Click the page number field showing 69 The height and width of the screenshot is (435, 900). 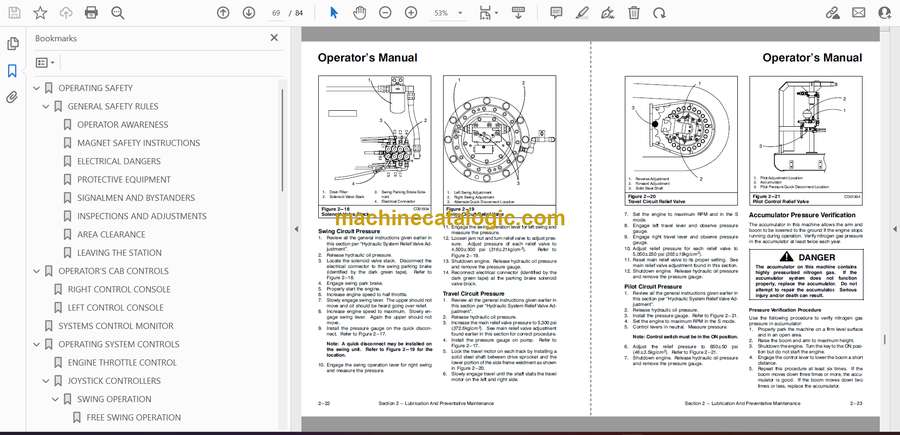277,13
